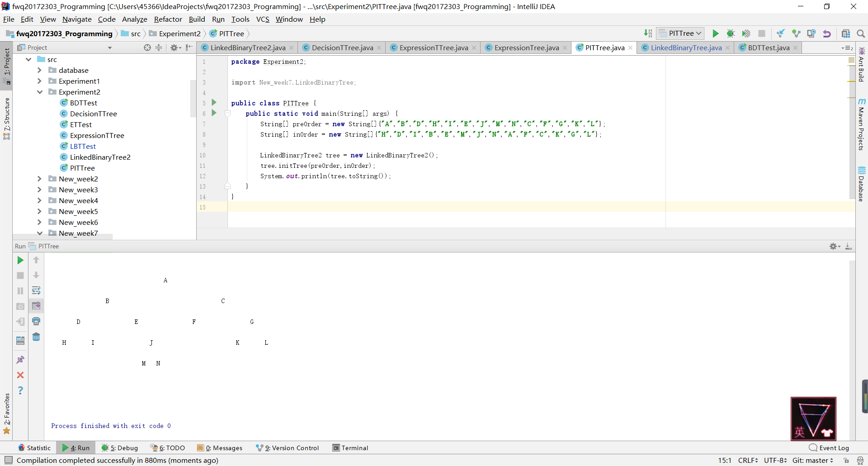Toggle soft-wrap in the Run console

[x=36, y=290]
